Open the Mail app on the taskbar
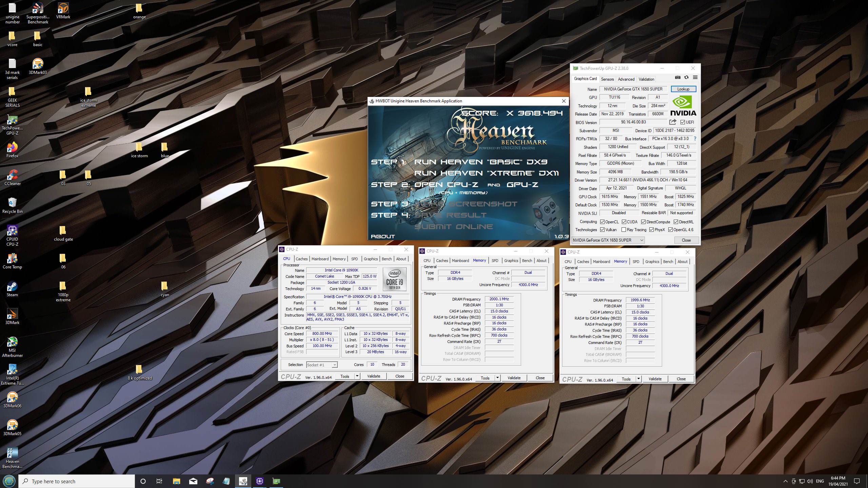This screenshot has height=488, width=868. 193,481
